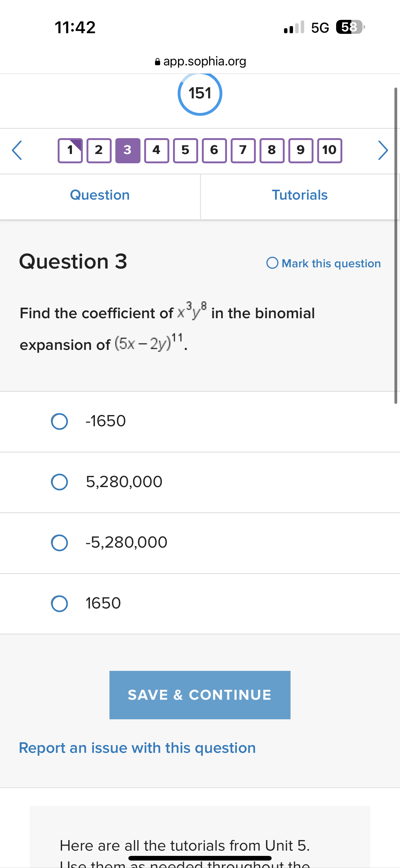Select the -5,280,000 answer option
The width and height of the screenshot is (400, 868).
(60, 543)
